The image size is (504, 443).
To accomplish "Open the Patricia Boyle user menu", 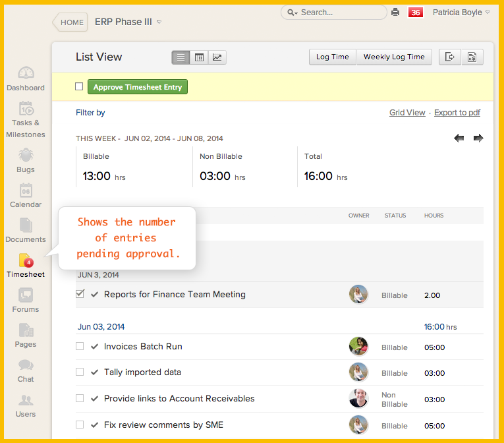I will click(461, 13).
